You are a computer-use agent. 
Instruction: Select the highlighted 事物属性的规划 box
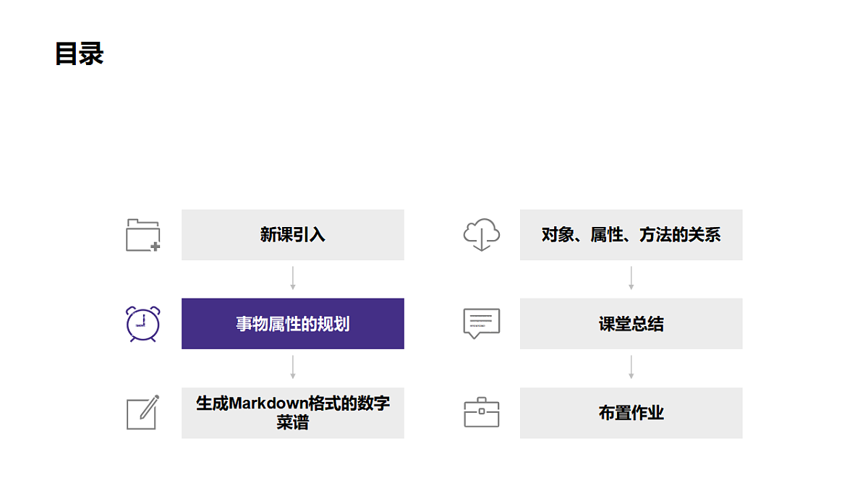(293, 324)
